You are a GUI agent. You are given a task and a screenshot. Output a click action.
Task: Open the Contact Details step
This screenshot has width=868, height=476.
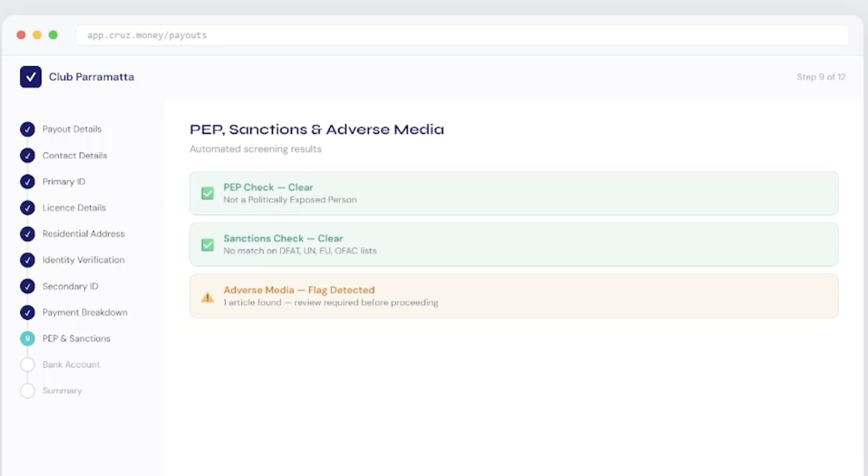tap(75, 155)
